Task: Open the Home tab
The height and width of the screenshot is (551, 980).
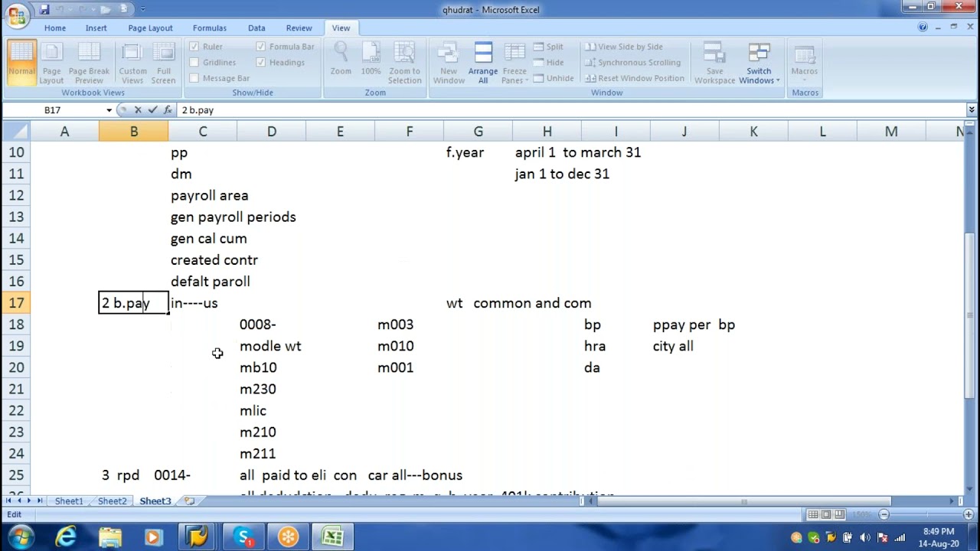Action: [54, 28]
